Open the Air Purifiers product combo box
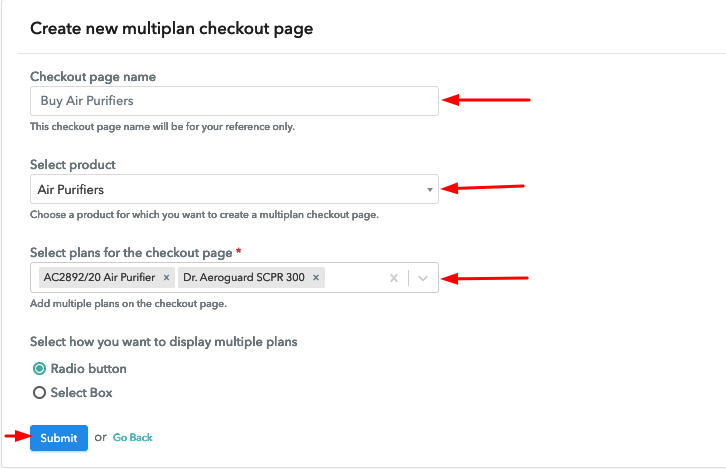726x469 pixels. point(234,189)
